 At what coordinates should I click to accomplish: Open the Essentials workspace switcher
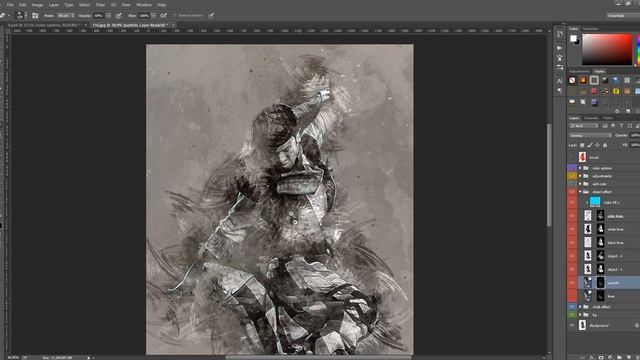click(623, 16)
